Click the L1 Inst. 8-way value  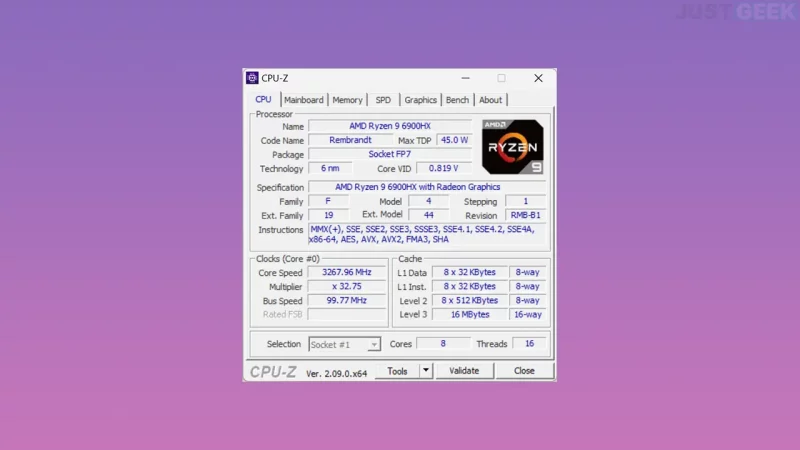[x=528, y=287]
